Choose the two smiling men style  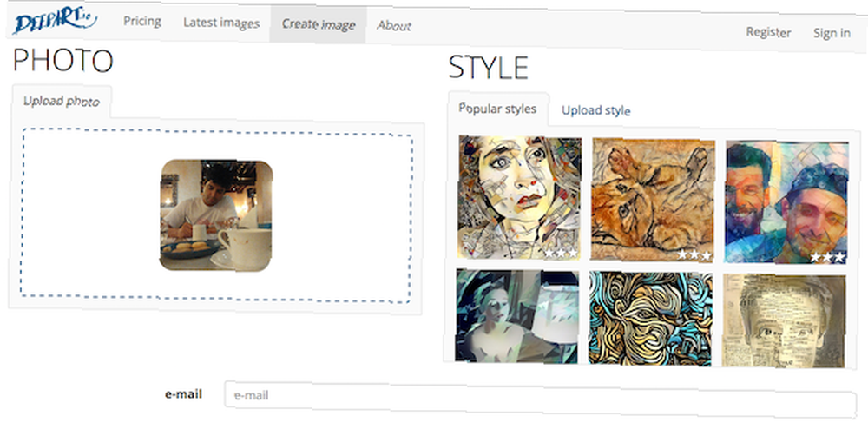(x=786, y=202)
